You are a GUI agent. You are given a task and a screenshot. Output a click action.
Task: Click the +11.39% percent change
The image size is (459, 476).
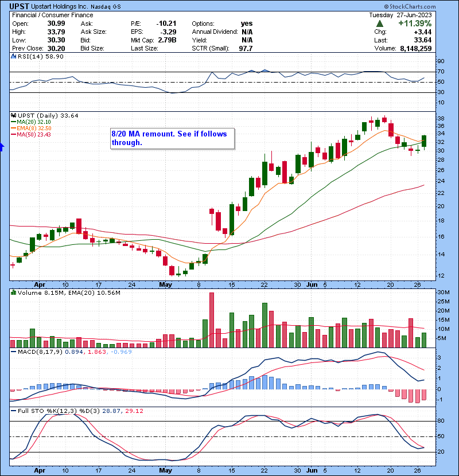pyautogui.click(x=415, y=24)
